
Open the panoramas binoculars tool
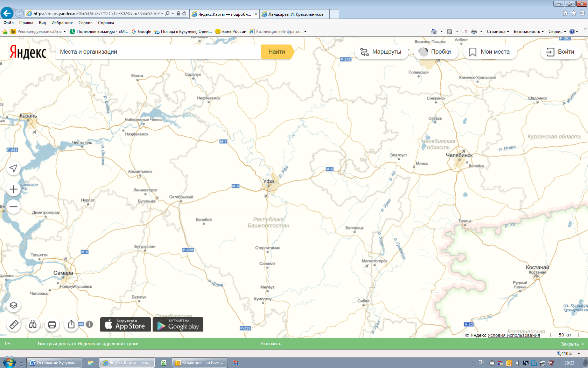(33, 325)
